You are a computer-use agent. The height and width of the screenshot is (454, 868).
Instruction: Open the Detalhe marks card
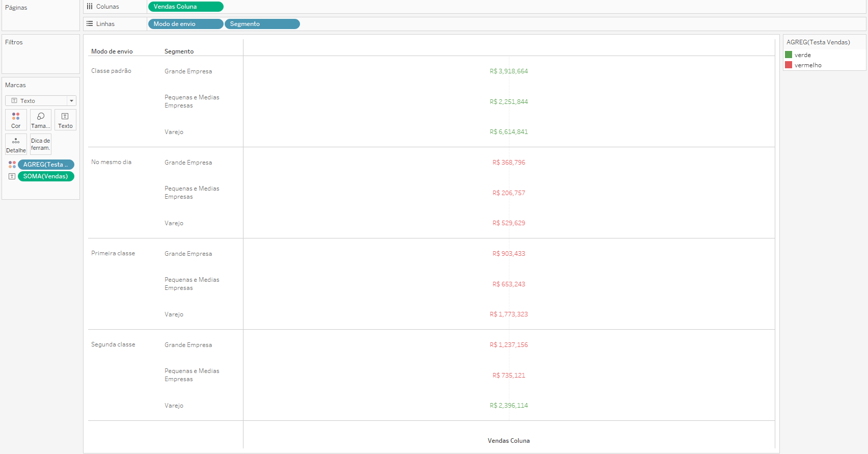16,144
